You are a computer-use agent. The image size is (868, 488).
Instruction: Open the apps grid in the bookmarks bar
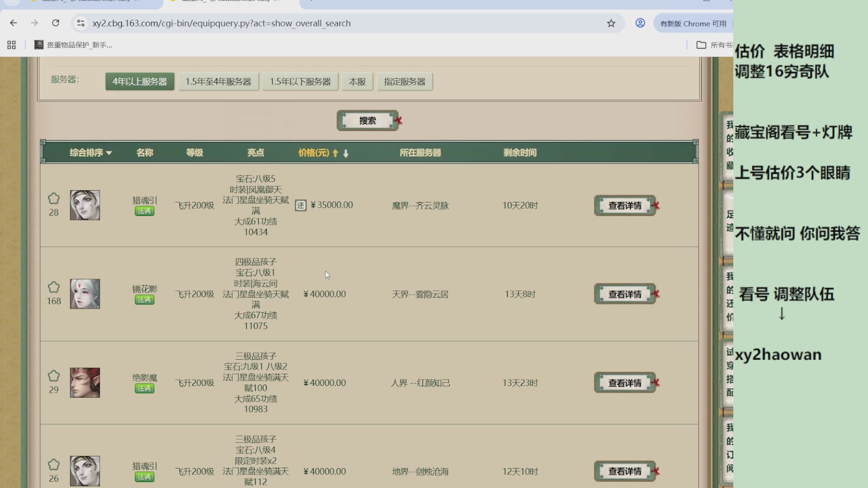12,45
